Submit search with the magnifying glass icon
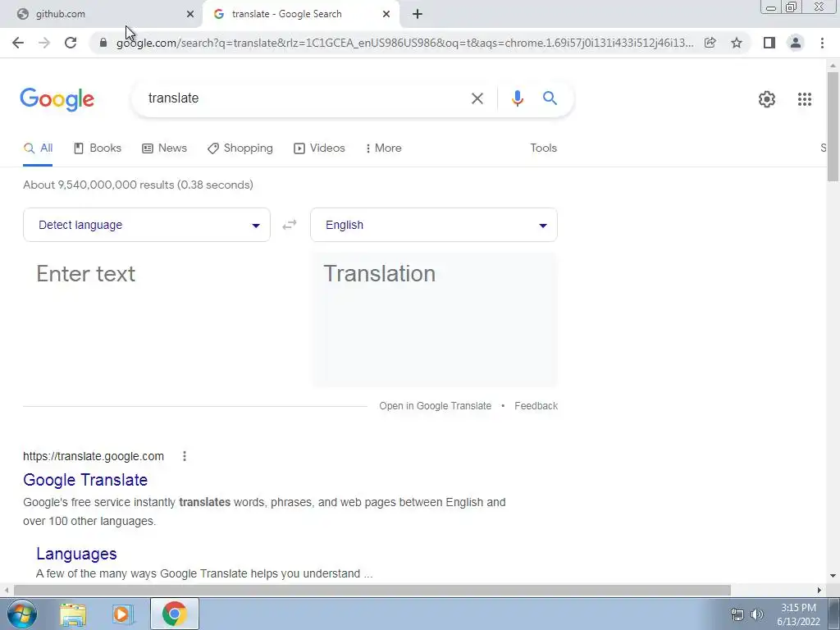 550,98
